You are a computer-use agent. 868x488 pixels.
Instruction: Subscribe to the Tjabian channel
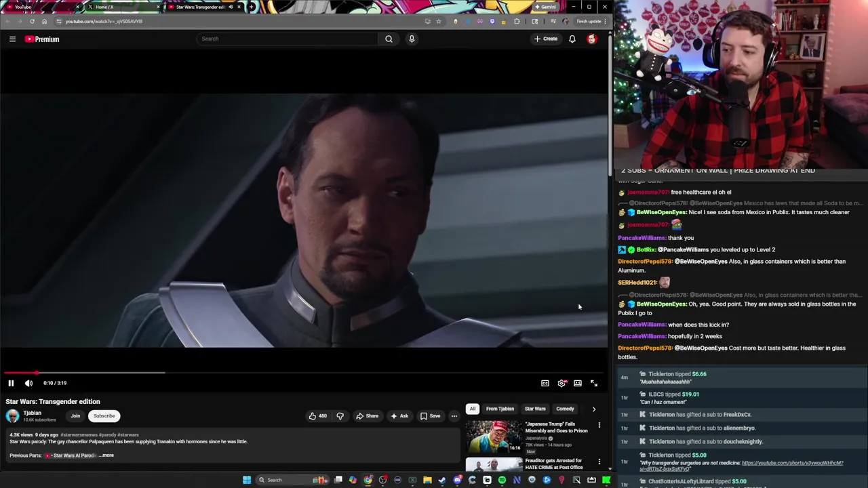coord(104,416)
